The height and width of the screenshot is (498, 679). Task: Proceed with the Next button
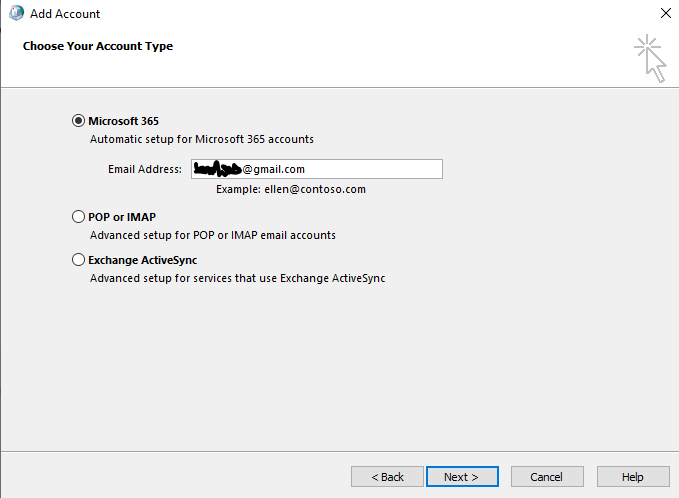[462, 477]
